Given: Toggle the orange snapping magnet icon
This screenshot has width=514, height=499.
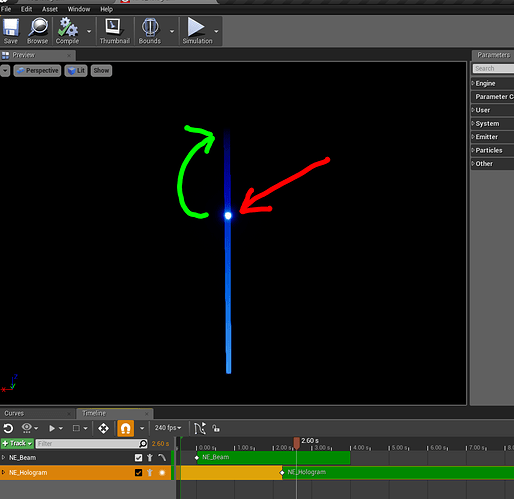Looking at the screenshot, I should tap(125, 428).
